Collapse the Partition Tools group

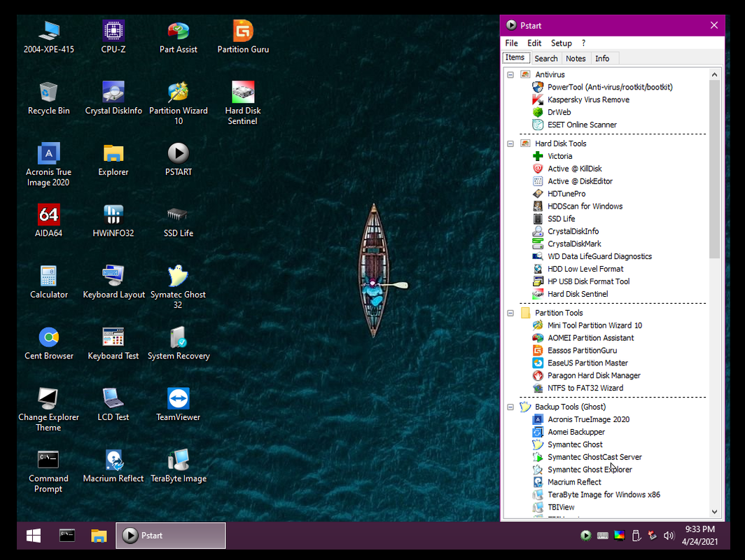pos(510,313)
